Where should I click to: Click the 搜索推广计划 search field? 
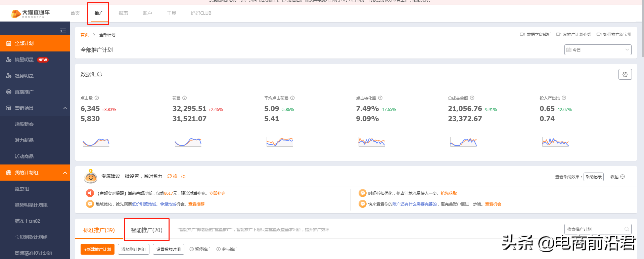coord(594,229)
